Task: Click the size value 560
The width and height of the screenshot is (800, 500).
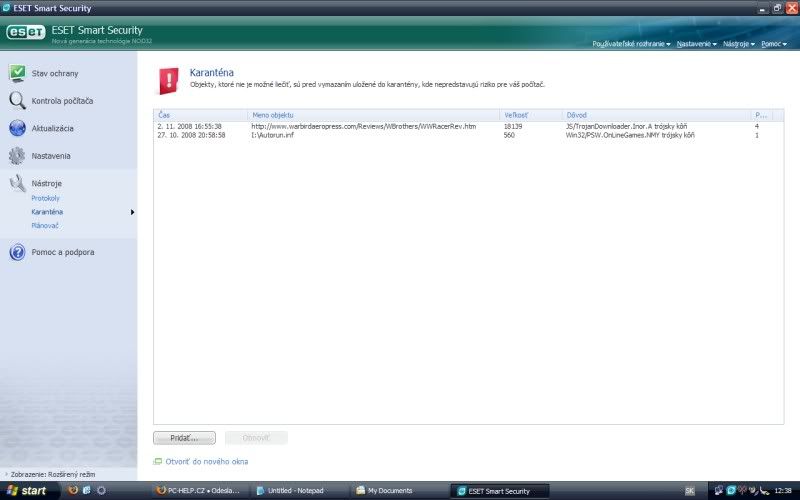Action: point(509,135)
